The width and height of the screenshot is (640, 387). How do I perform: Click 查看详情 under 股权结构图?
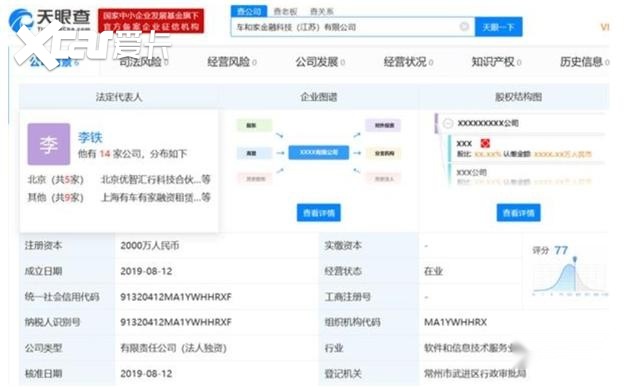(x=518, y=213)
